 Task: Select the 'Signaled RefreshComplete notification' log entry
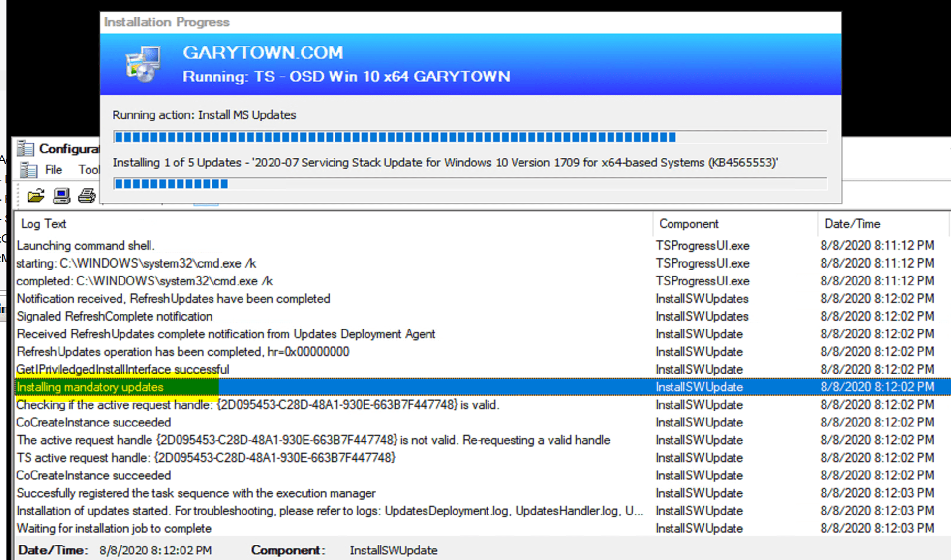[x=114, y=316]
